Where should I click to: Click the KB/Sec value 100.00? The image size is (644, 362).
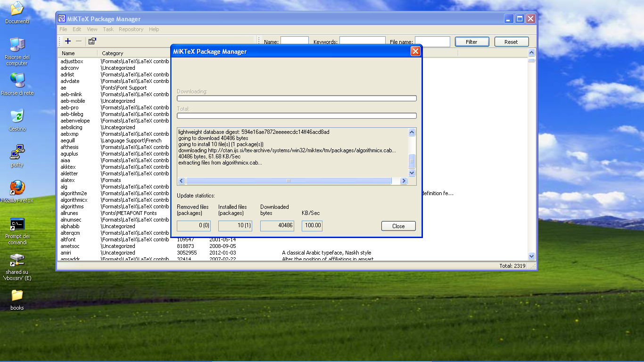312,226
